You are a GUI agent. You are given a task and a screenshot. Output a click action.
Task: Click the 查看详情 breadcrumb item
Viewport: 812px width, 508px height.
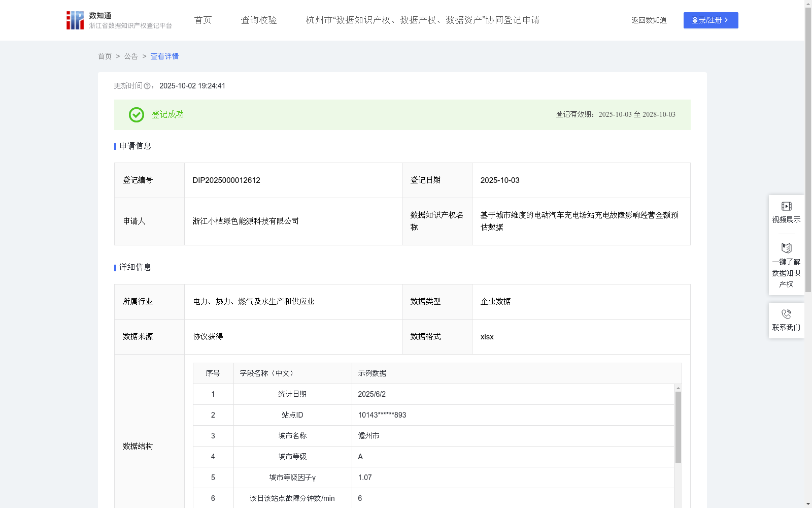[164, 56]
